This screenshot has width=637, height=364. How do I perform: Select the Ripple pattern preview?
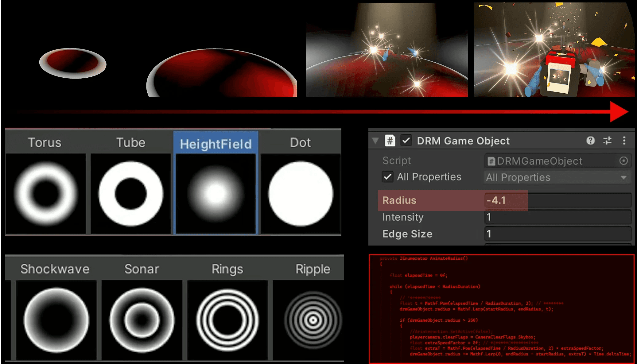coord(313,320)
